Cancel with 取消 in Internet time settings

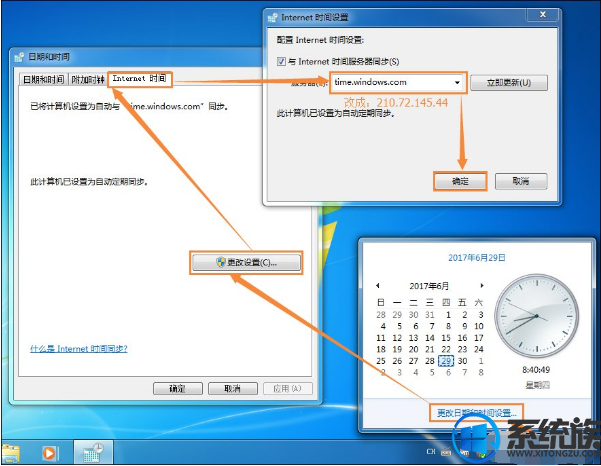click(521, 181)
